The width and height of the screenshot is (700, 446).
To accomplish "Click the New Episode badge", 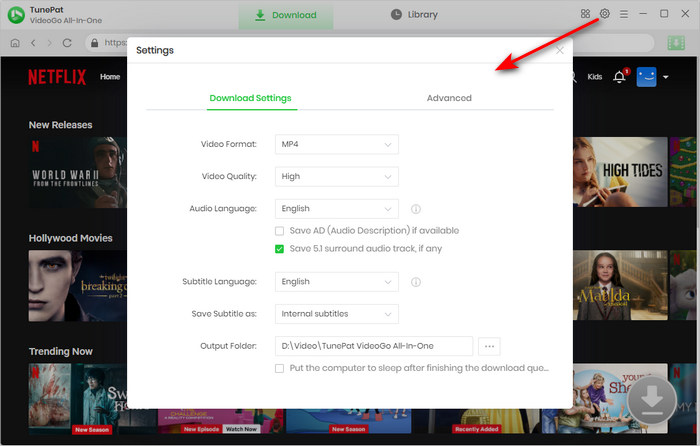I will pos(201,429).
